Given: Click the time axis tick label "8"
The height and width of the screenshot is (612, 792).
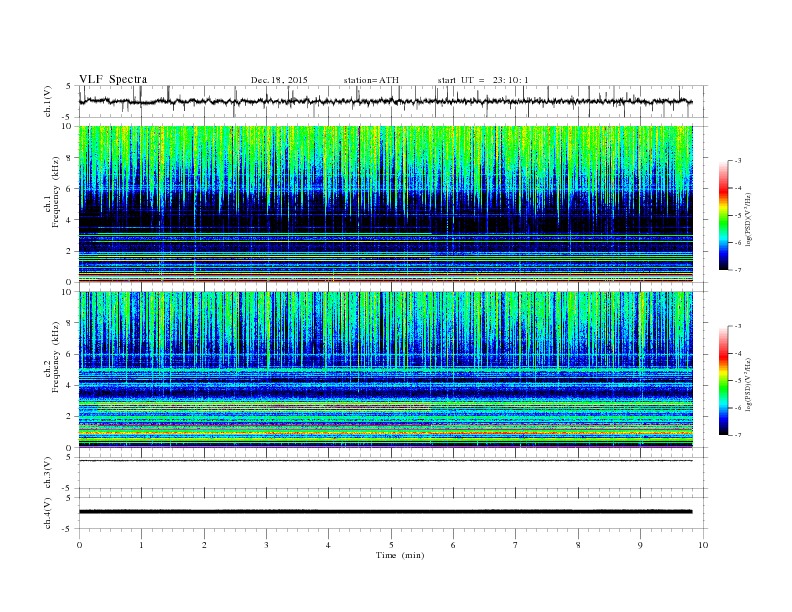Looking at the screenshot, I should pyautogui.click(x=578, y=545).
